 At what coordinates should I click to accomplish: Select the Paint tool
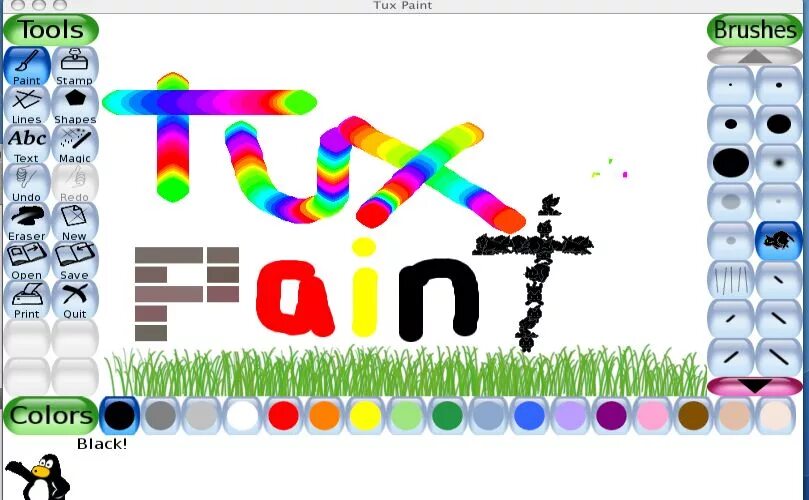pyautogui.click(x=27, y=66)
